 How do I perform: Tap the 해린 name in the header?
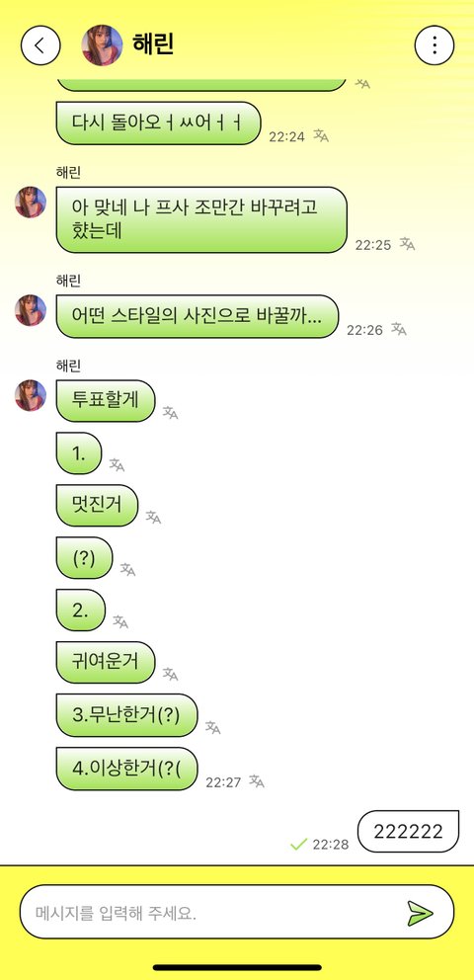click(153, 45)
